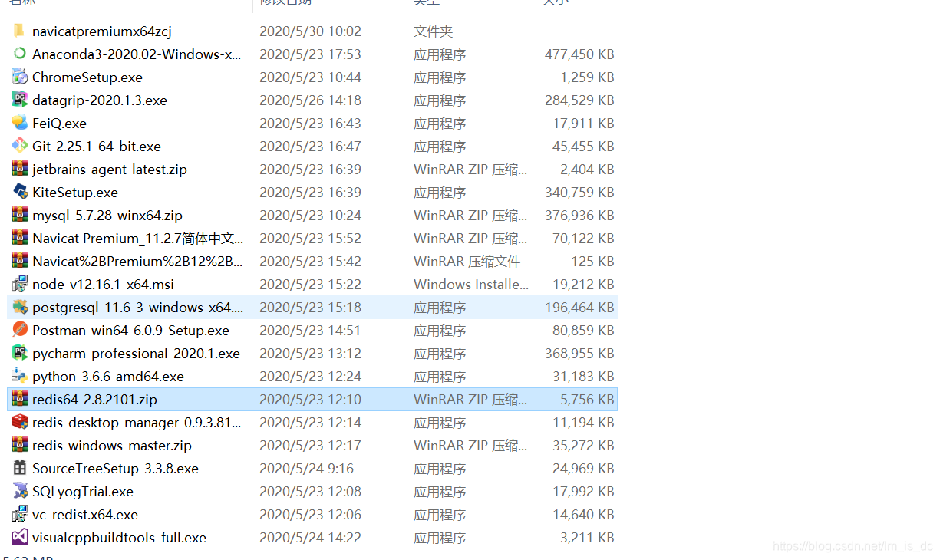Screen dimensions: 940x560
Task: Select the node-v12.16.1-x64.msi installer icon
Action: [20, 284]
